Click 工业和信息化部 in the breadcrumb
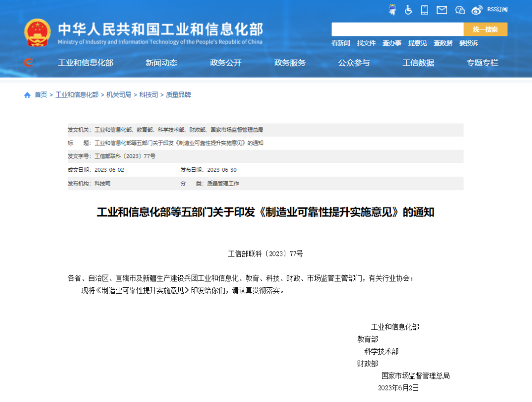The width and height of the screenshot is (532, 402). pyautogui.click(x=77, y=95)
